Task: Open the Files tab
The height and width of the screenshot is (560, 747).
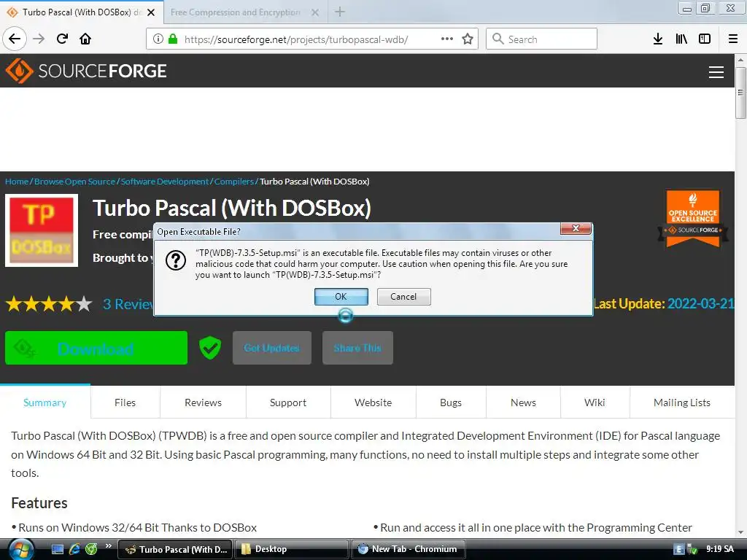Action: pyautogui.click(x=125, y=402)
